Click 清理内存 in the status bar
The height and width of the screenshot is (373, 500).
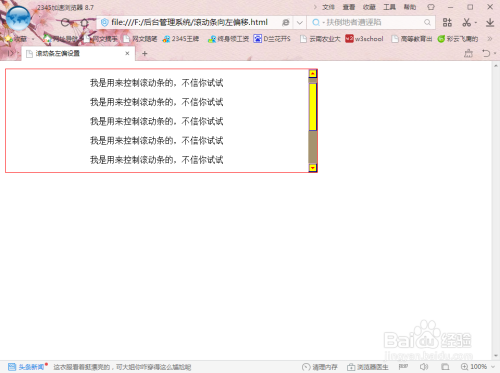pyautogui.click(x=319, y=367)
